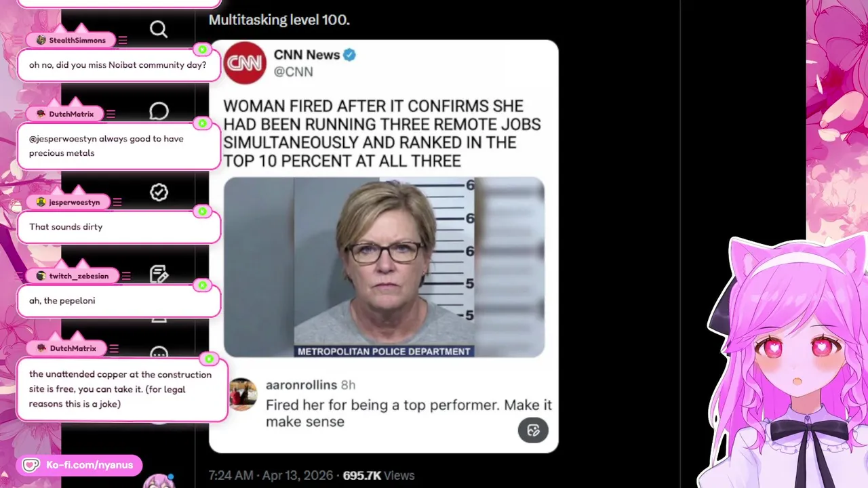Open the Metropolitan Police Department mugshot image
The width and height of the screenshot is (868, 488).
pos(384,267)
